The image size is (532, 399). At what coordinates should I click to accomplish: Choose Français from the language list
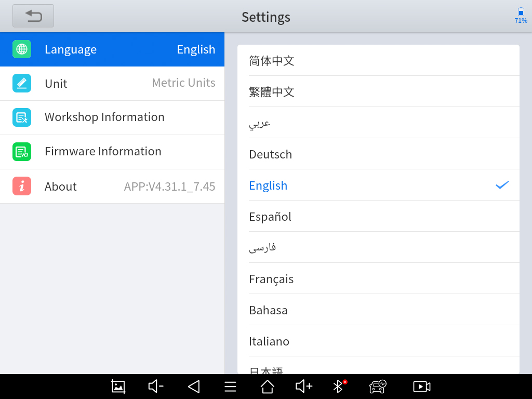pos(378,279)
